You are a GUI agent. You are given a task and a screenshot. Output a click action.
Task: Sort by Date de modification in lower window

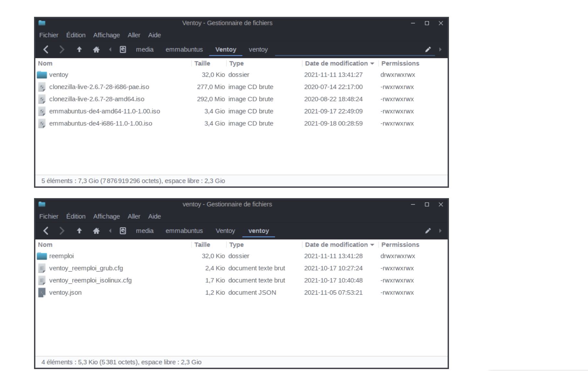point(339,245)
